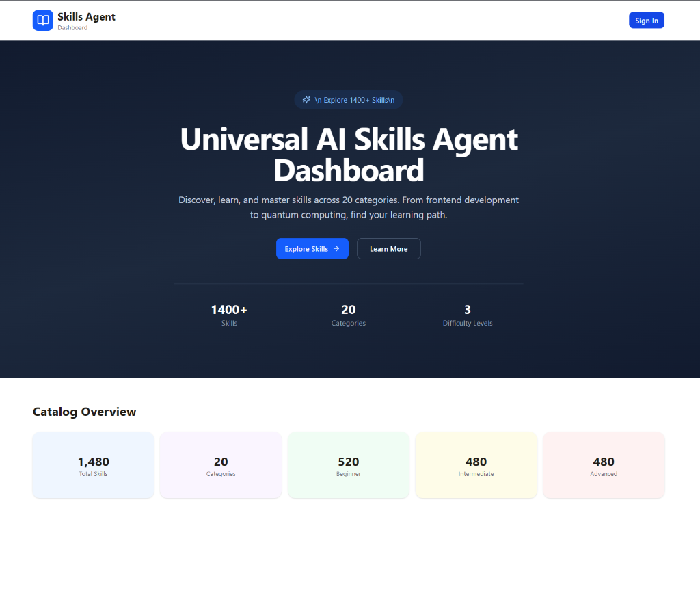
Task: Click the Skills Agent title in the header
Action: click(x=85, y=16)
